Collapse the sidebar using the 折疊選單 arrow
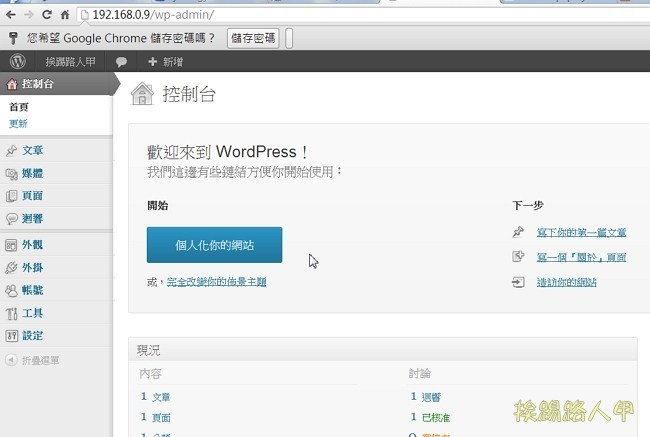 pos(11,360)
